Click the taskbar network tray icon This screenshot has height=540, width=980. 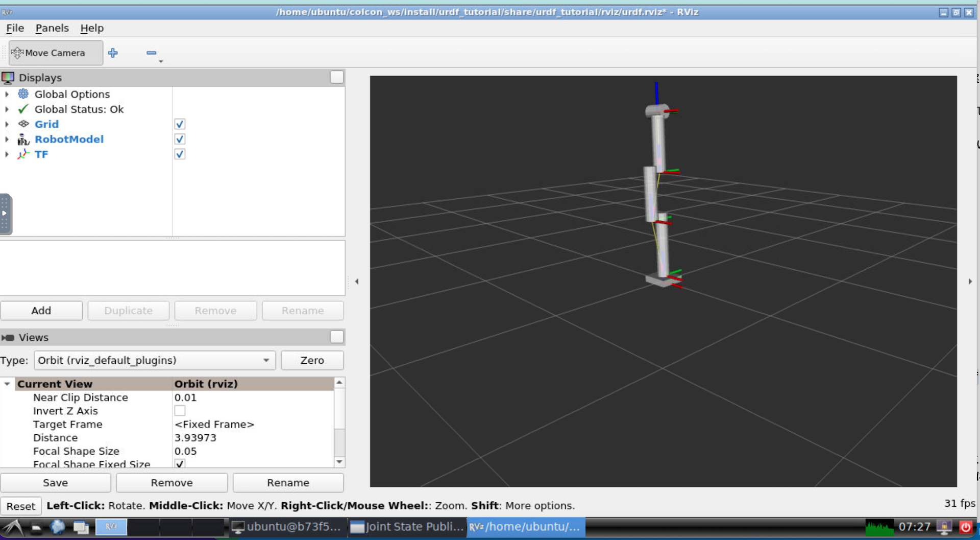[945, 527]
